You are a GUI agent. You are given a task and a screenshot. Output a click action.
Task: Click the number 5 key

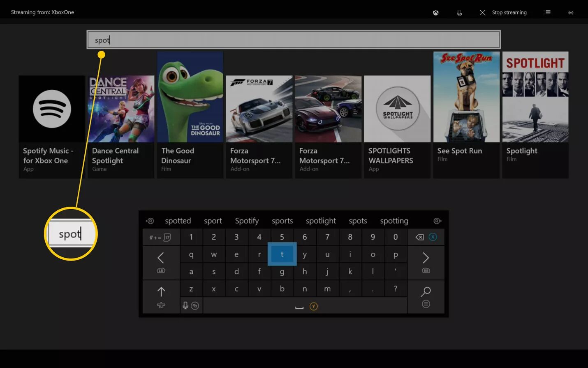pos(282,237)
